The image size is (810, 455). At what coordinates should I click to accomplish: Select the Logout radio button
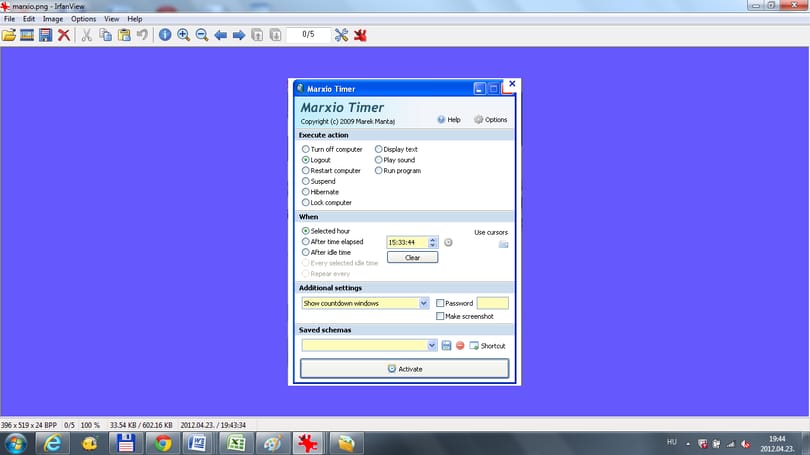[x=306, y=160]
